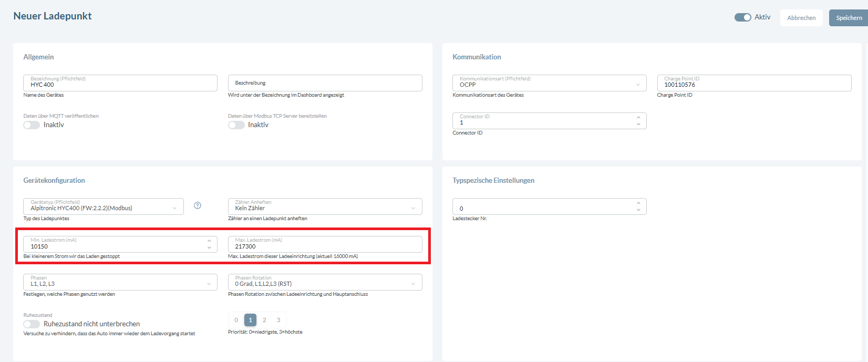This screenshot has height=362, width=868.
Task: Click the Speichern button
Action: click(x=848, y=18)
